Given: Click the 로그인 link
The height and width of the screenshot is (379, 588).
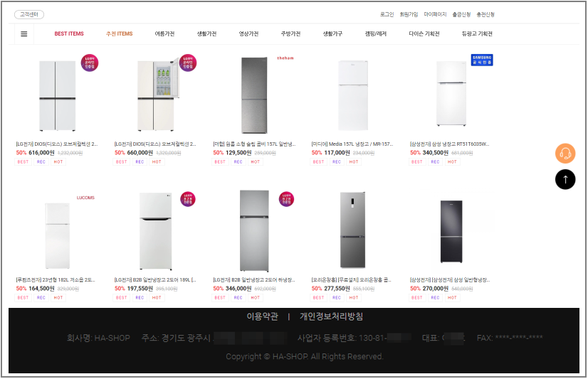Looking at the screenshot, I should point(387,15).
